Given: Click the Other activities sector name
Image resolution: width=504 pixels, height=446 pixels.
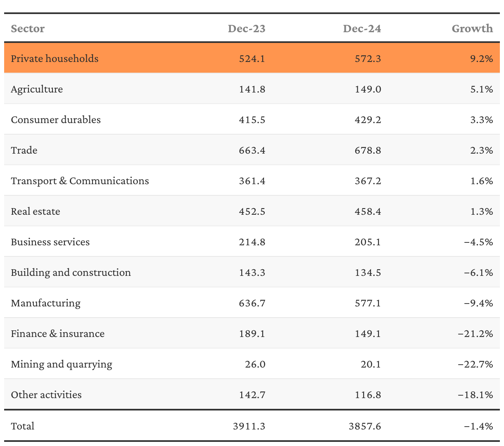Looking at the screenshot, I should click(x=46, y=395).
